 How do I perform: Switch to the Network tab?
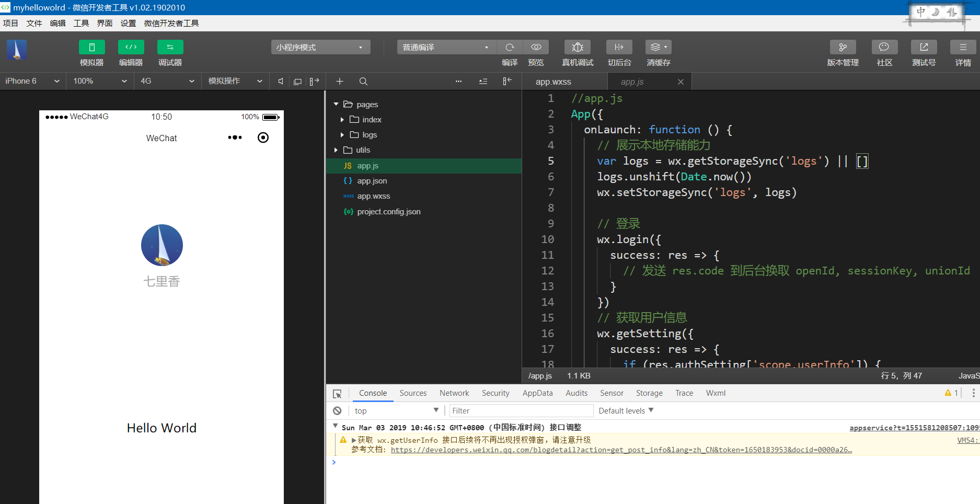454,393
